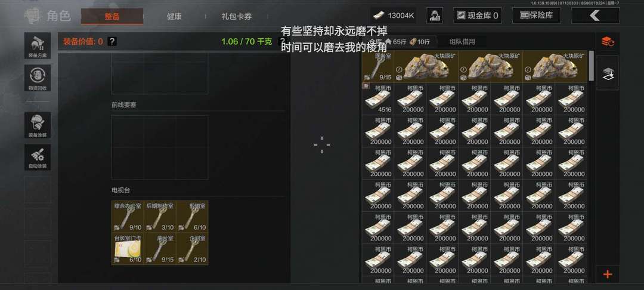Switch to the 健康 tab
The width and height of the screenshot is (644, 290).
click(174, 17)
